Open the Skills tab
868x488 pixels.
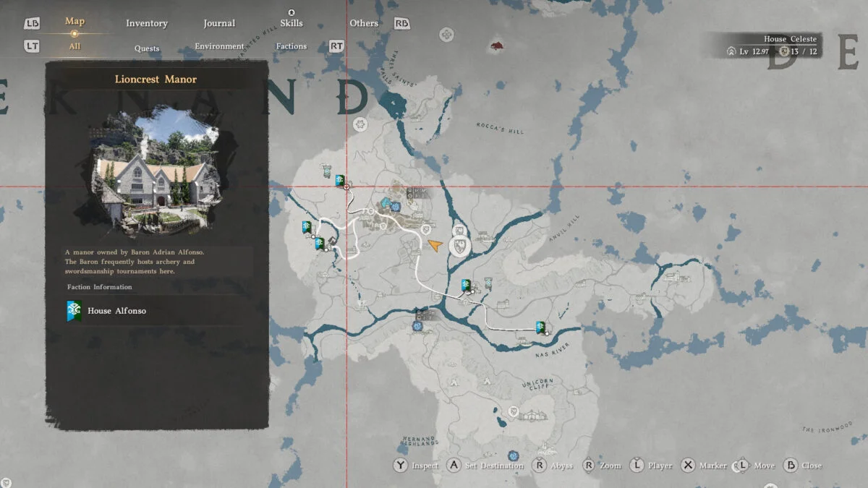292,23
